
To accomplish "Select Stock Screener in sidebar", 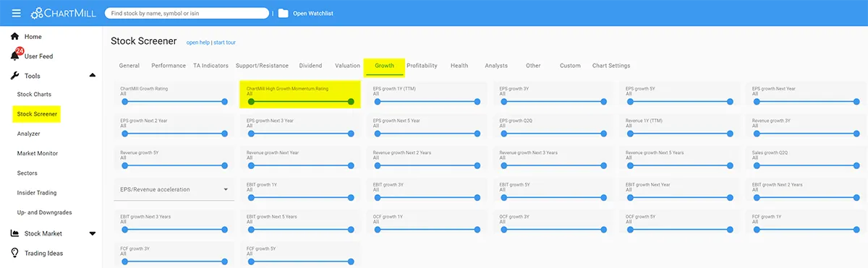I will click(x=37, y=114).
